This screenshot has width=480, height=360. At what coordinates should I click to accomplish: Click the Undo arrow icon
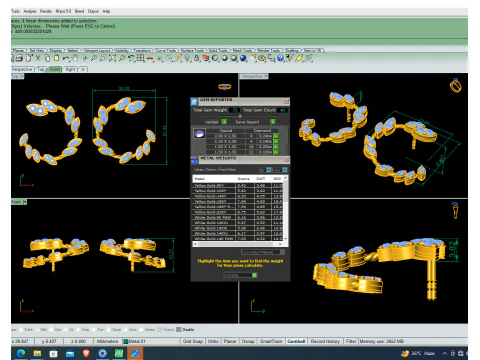66,58
